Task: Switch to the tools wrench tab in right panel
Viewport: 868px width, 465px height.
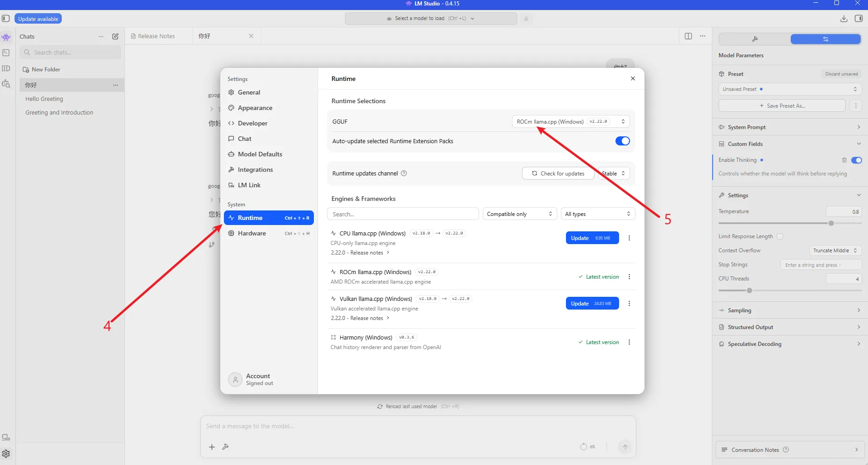Action: [x=755, y=39]
